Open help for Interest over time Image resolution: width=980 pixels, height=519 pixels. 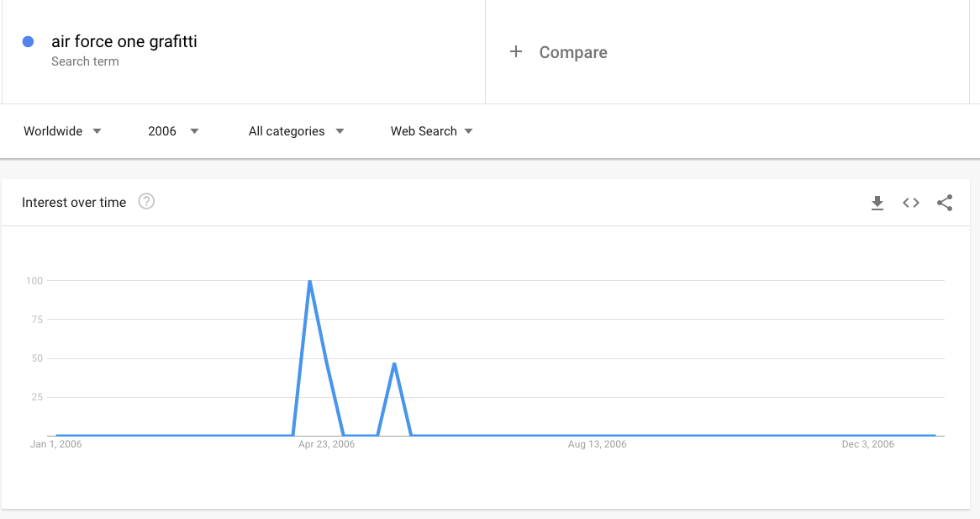pos(146,201)
